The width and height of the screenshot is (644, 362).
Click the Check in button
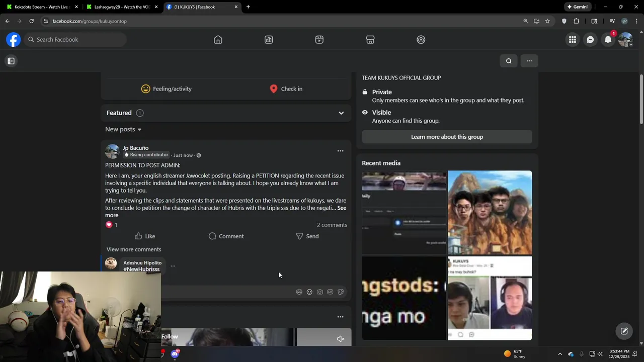click(286, 88)
